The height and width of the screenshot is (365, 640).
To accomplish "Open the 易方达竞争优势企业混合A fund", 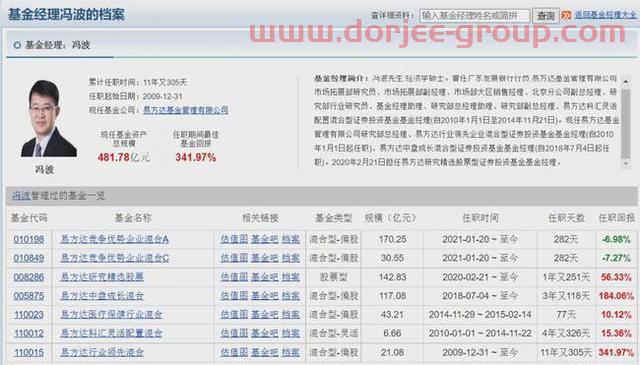I will tap(114, 239).
